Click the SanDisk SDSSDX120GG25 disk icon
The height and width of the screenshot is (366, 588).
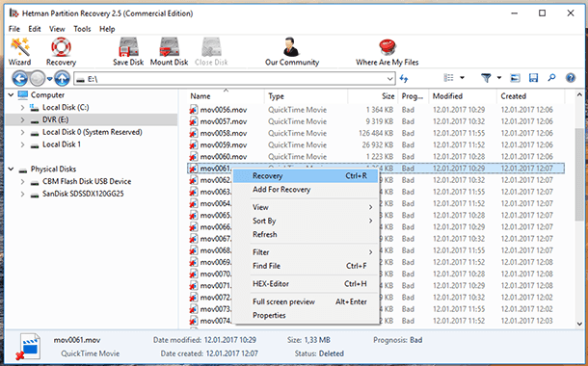[x=35, y=195]
